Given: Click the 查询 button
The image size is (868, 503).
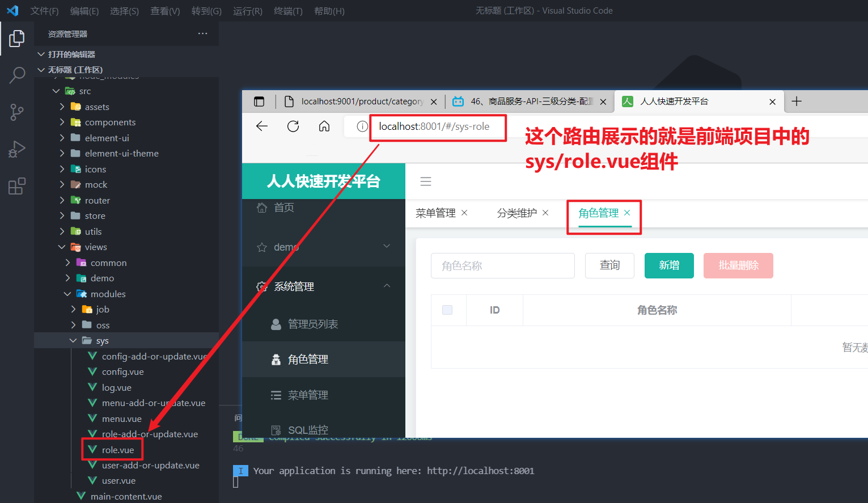Looking at the screenshot, I should coord(609,265).
